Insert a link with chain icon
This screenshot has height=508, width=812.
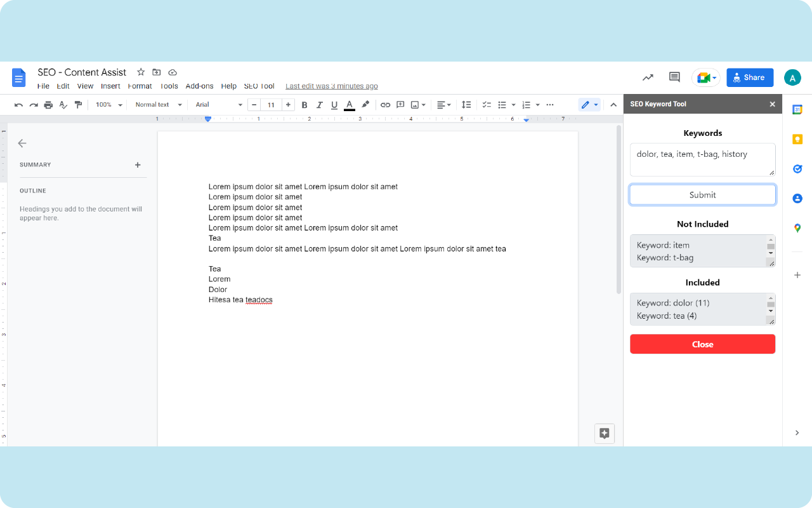385,105
